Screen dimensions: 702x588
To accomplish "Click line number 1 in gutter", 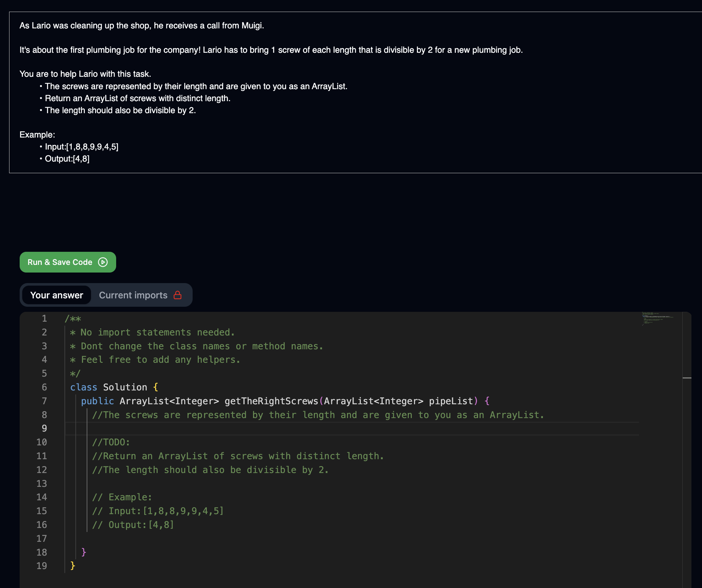I will pyautogui.click(x=44, y=318).
